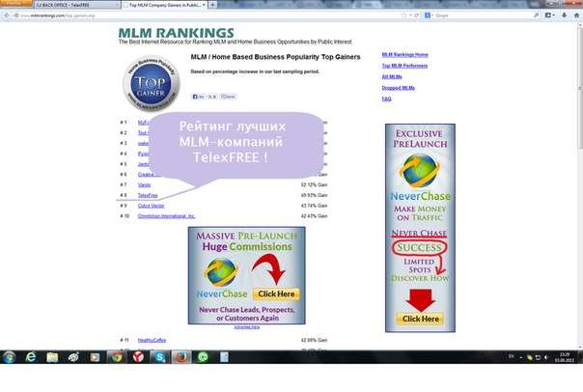
Task: Click inside the Google search box
Action: (x=484, y=15)
